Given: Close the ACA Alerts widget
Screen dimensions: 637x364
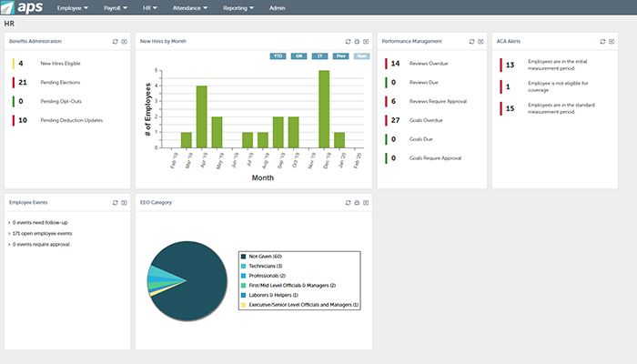Looking at the screenshot, I should click(602, 41).
